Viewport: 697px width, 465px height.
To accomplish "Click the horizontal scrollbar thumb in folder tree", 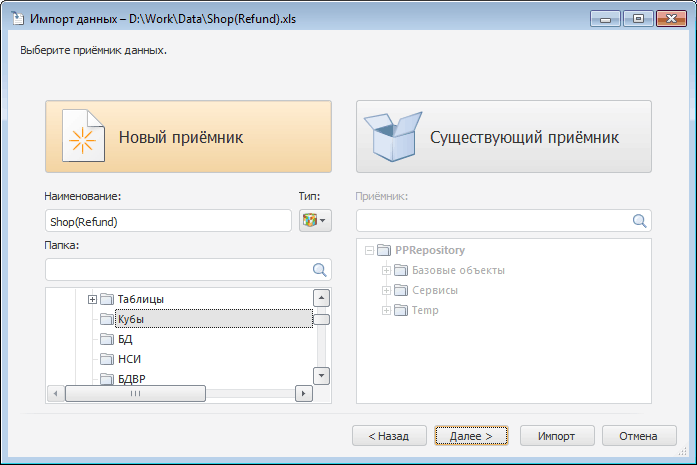I will (x=135, y=394).
